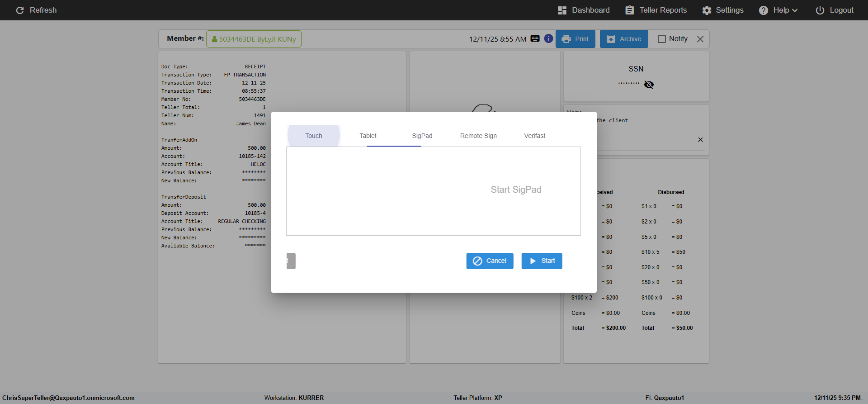Click the member 5034463DE ByLyJI KUNy chip

(254, 39)
